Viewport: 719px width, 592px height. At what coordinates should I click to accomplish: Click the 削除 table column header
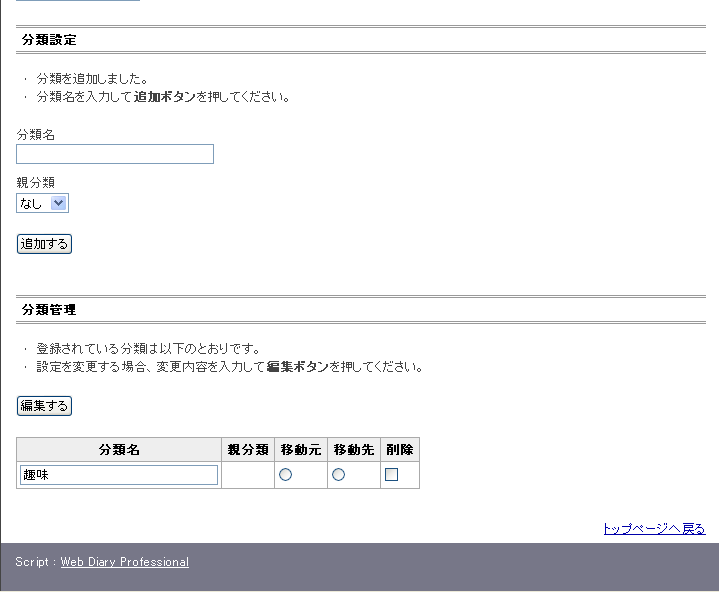click(x=399, y=450)
